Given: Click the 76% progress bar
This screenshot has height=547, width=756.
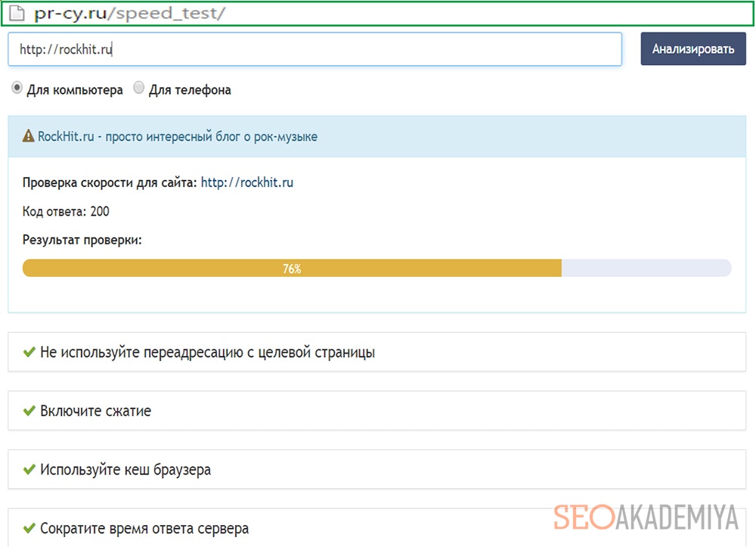Looking at the screenshot, I should point(293,268).
